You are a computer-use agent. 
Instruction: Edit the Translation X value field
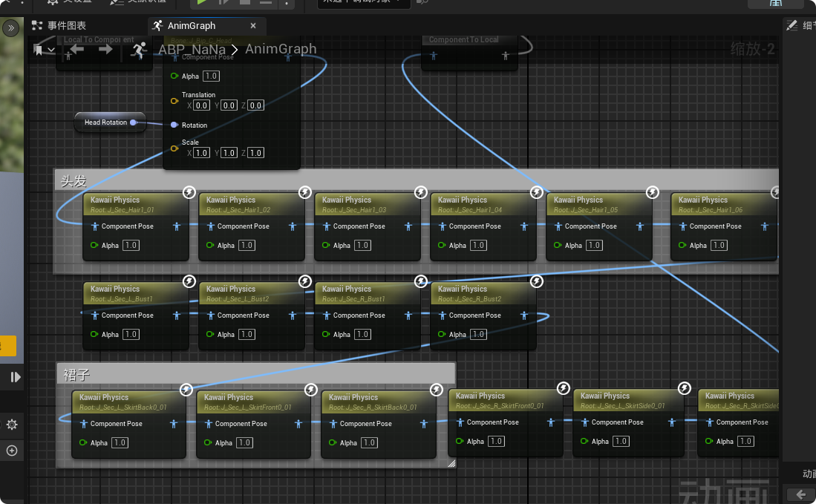pyautogui.click(x=201, y=105)
